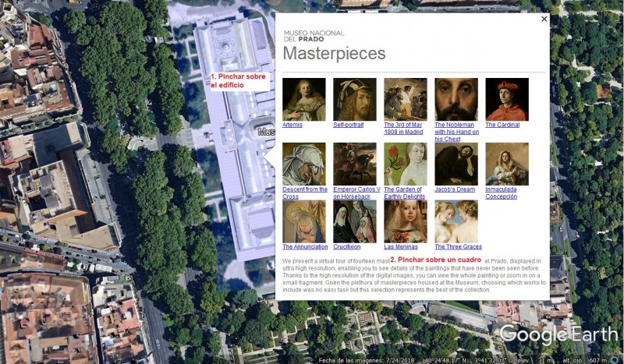The width and height of the screenshot is (624, 364).
Task: Click The Cardinal link
Action: 502,125
